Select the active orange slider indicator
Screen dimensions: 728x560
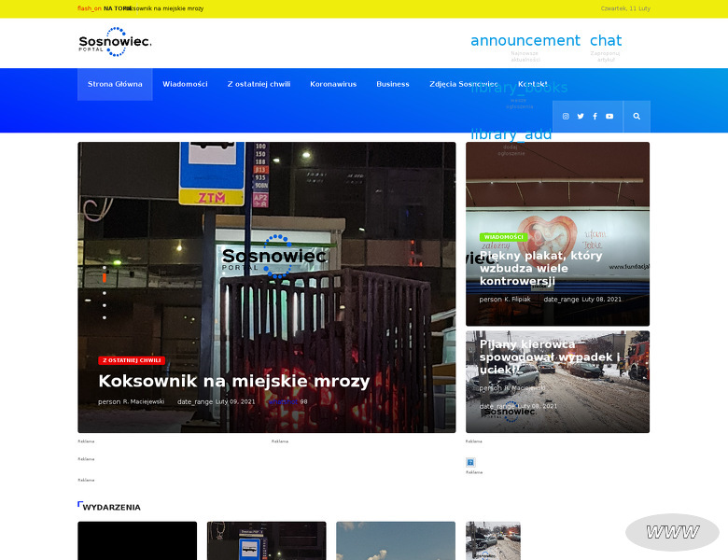[105, 278]
